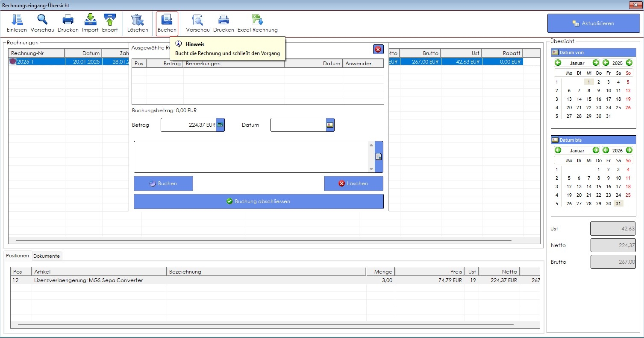This screenshot has height=338, width=644.
Task: Click the Export toolbar icon
Action: [110, 23]
